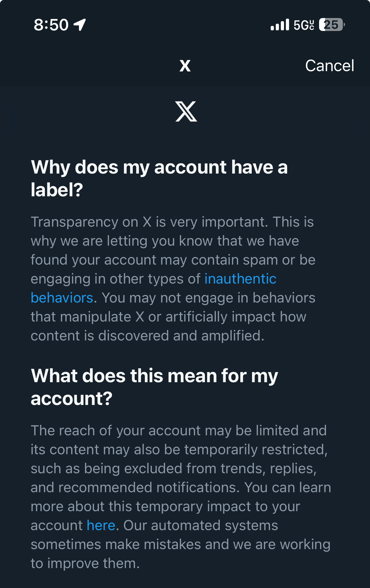Tap the 5G network indicator
This screenshot has height=588, width=370.
point(304,25)
